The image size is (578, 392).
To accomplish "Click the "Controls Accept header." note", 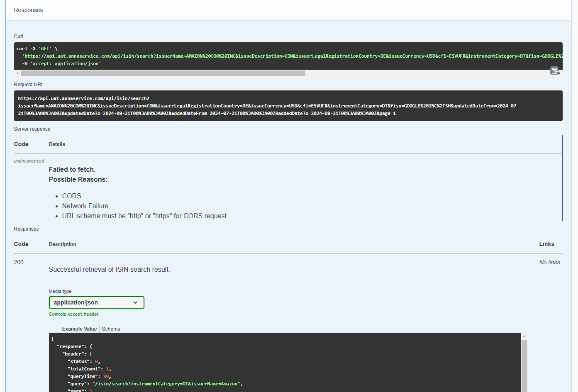I will click(74, 314).
